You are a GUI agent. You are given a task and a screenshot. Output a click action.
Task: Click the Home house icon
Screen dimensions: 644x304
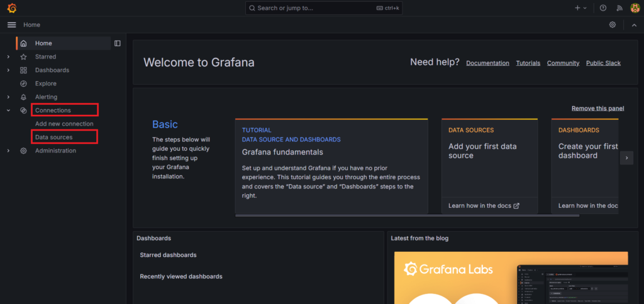coord(23,43)
